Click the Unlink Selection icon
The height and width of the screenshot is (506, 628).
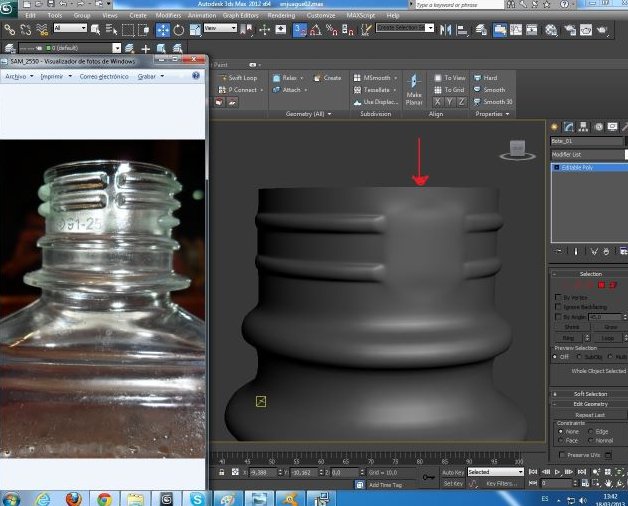(x=26, y=30)
